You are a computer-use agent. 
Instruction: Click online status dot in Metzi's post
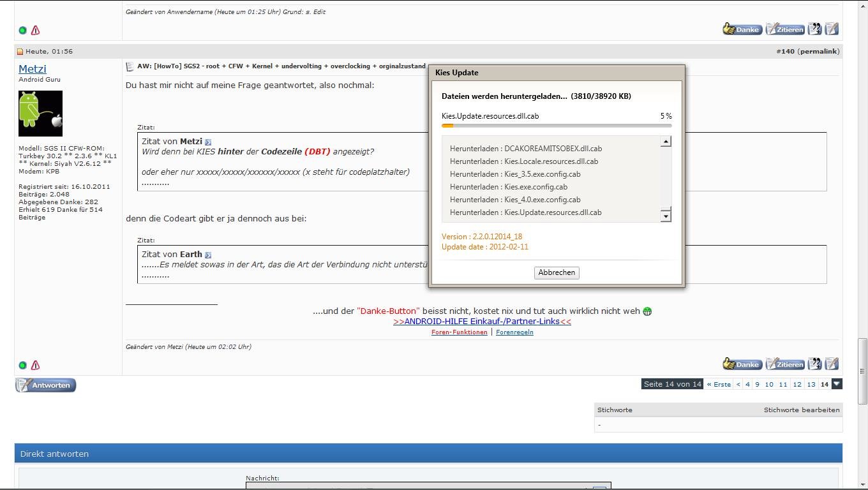(x=23, y=366)
